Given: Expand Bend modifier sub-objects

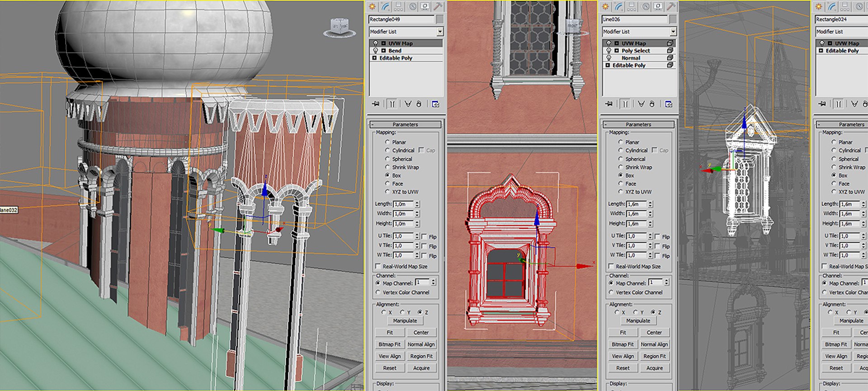Looking at the screenshot, I should pos(383,51).
